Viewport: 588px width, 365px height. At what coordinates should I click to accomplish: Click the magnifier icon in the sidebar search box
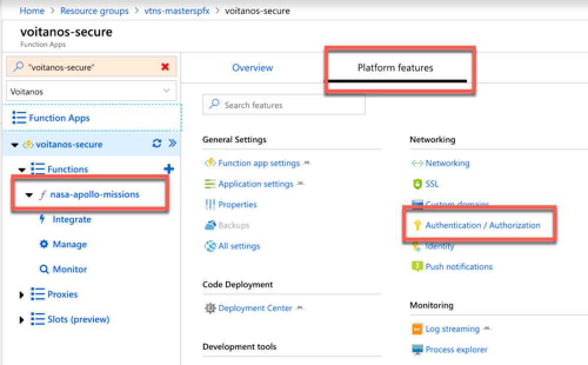[18, 67]
